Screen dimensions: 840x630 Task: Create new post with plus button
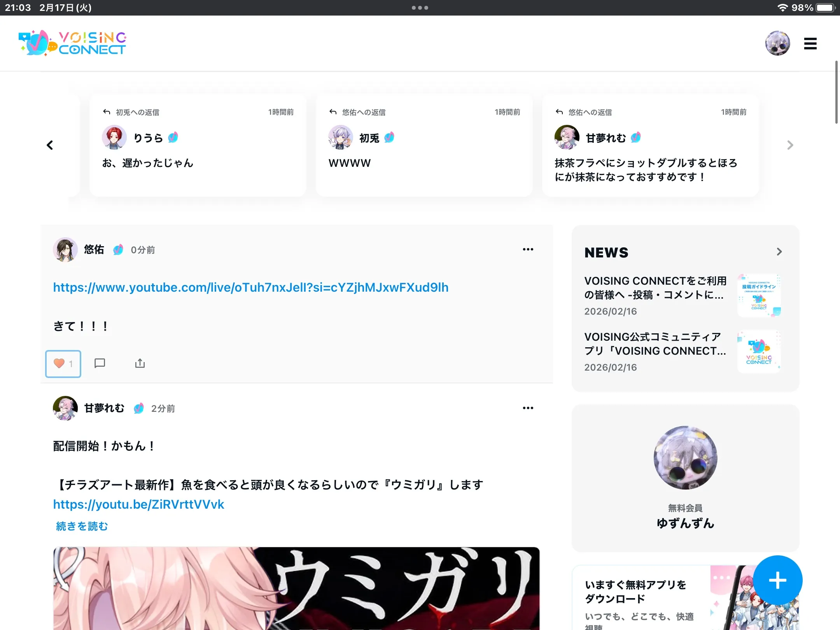click(x=777, y=580)
